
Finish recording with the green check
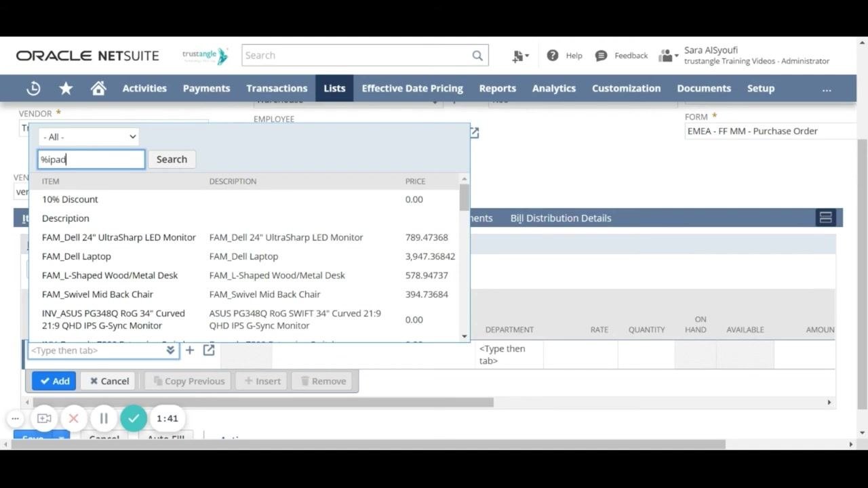pos(134,418)
